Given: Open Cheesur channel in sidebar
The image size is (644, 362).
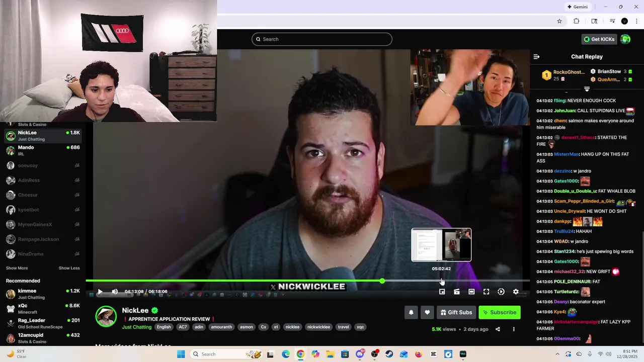Looking at the screenshot, I should pyautogui.click(x=43, y=195).
